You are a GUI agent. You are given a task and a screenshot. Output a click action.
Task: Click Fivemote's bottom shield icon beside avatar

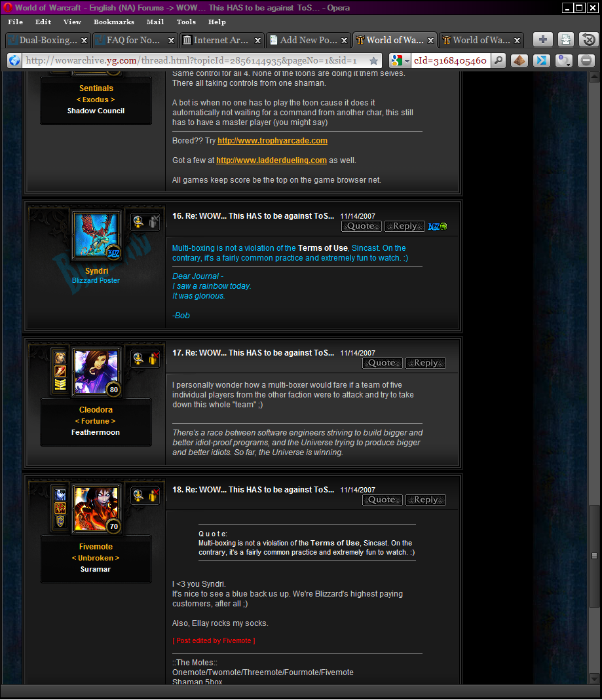(x=60, y=521)
